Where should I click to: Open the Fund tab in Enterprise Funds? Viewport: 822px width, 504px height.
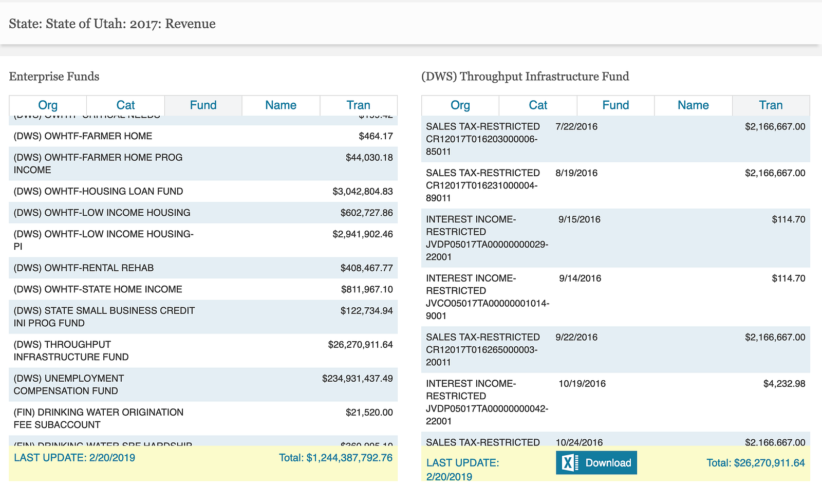pos(203,105)
